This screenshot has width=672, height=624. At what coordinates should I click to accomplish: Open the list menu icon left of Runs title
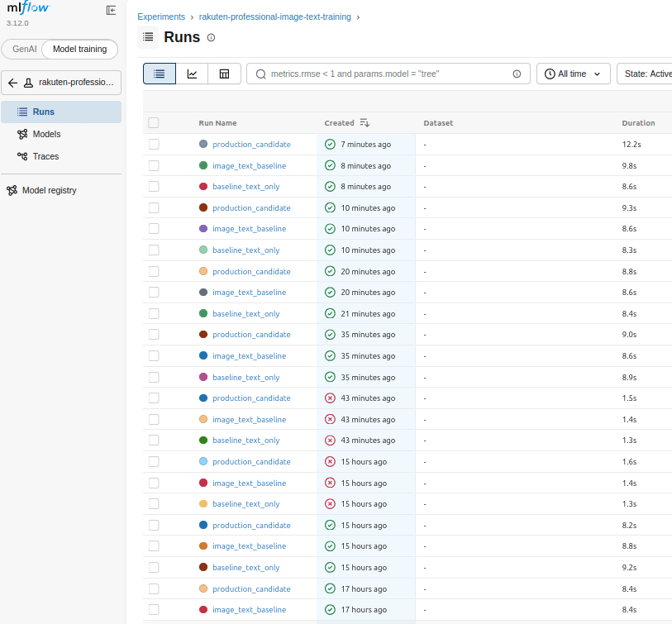[x=148, y=37]
